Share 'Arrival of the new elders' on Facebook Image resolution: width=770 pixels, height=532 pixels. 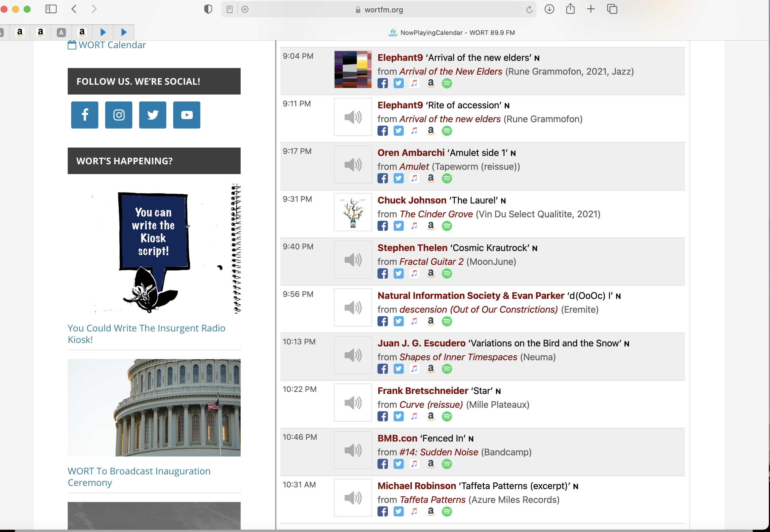[x=383, y=83]
